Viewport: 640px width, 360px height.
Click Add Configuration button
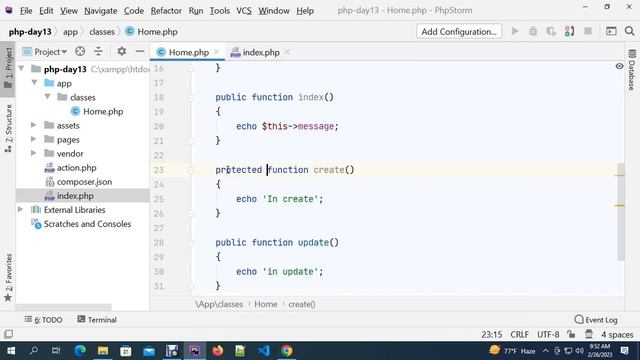pos(459,31)
